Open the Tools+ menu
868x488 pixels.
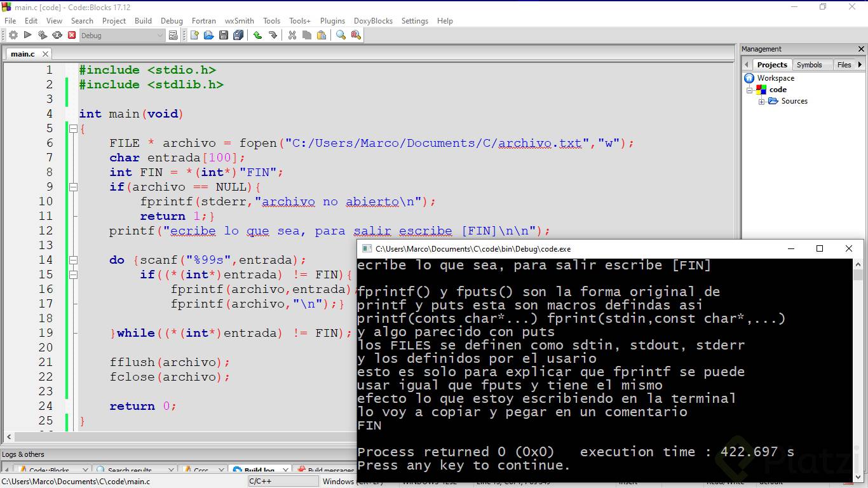click(x=300, y=21)
